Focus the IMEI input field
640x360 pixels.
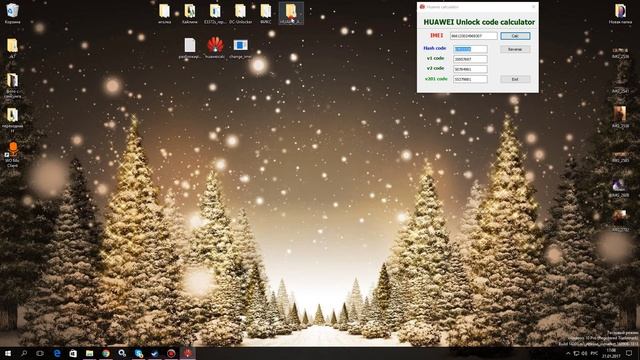tap(473, 36)
